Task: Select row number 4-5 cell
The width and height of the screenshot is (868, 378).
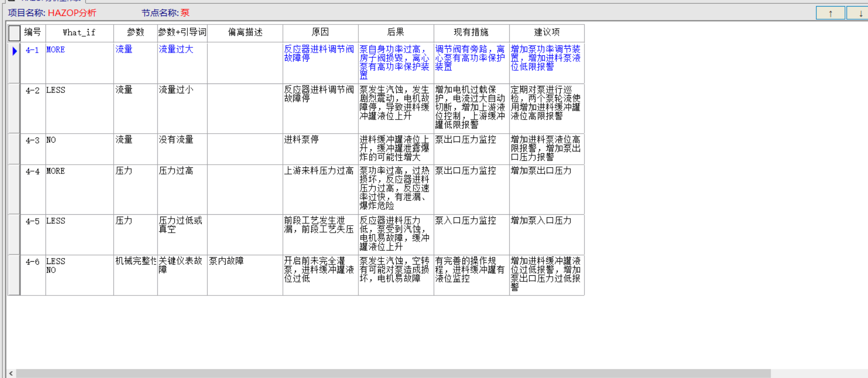Action: tap(33, 234)
